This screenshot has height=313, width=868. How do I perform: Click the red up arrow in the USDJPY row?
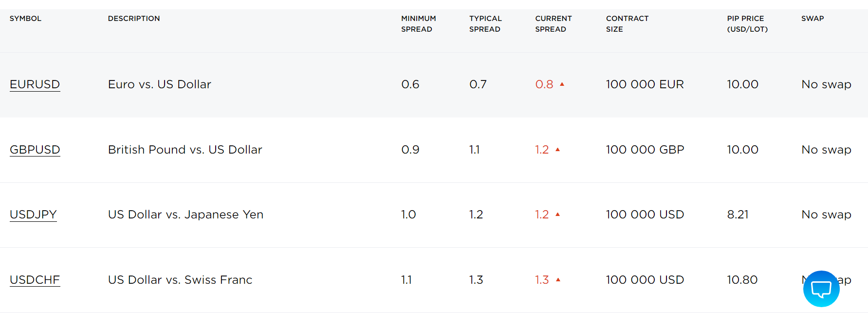tap(558, 215)
